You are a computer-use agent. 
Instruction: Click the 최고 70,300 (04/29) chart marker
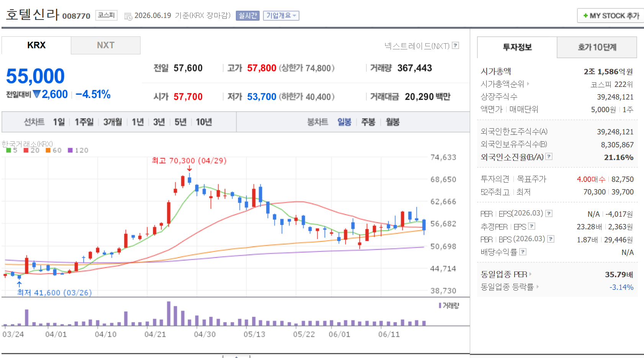189,161
